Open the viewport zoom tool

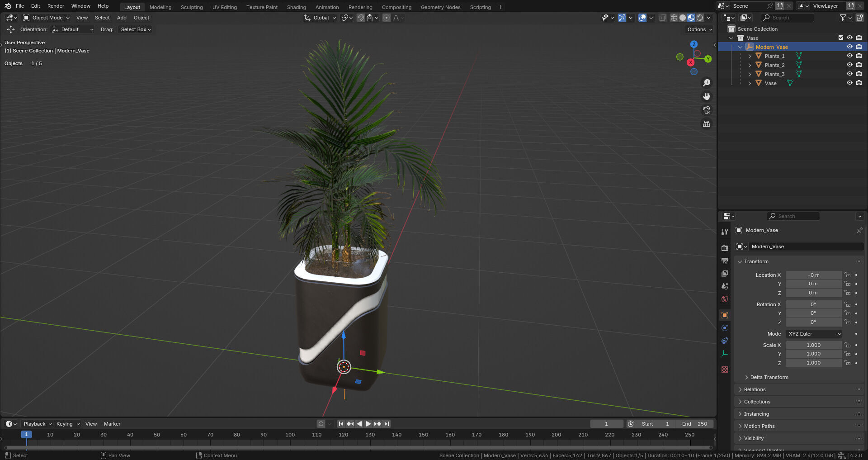[x=707, y=83]
